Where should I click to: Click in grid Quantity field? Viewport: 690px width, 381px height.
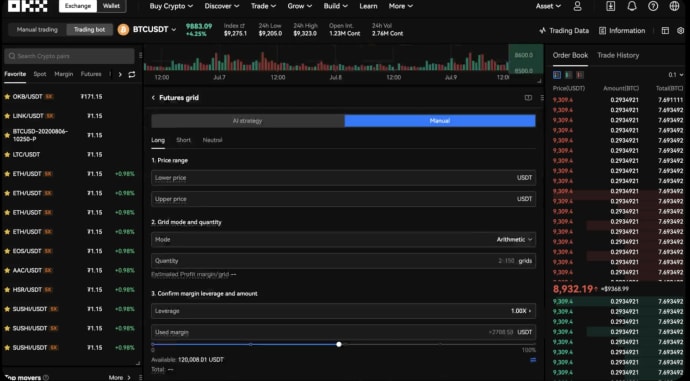pos(343,260)
